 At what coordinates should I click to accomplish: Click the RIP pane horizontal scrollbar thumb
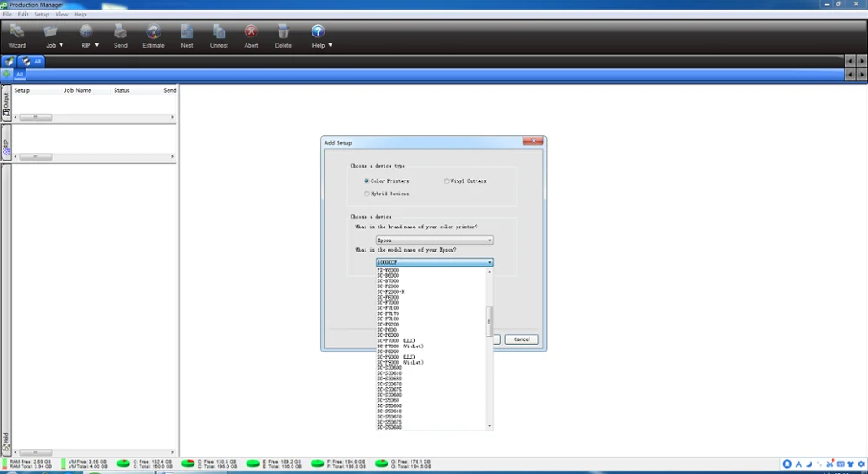click(36, 157)
